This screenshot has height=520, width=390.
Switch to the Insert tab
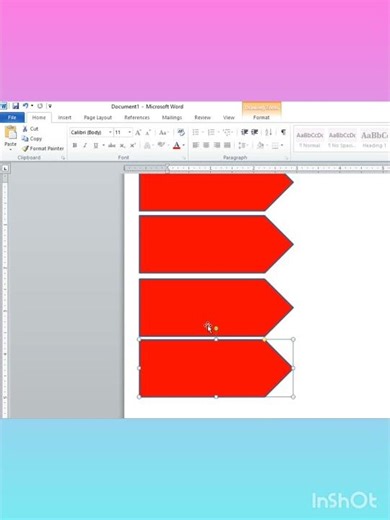coord(65,117)
